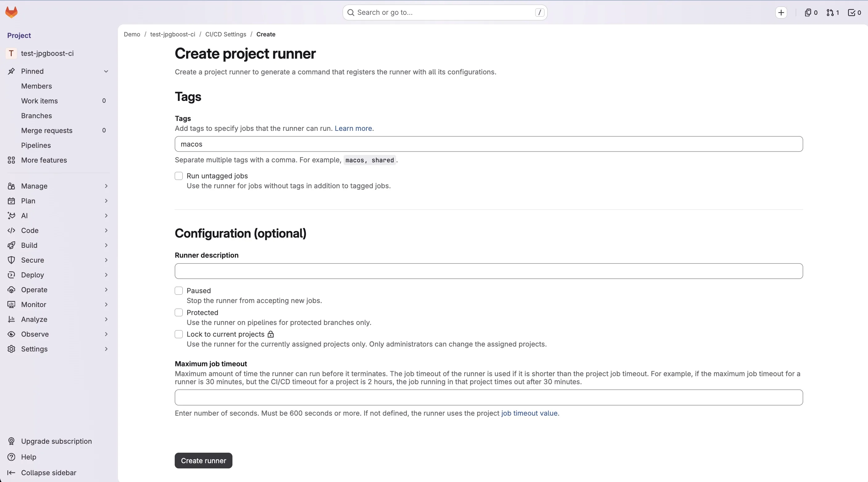The height and width of the screenshot is (482, 868).
Task: Go to test-jpgboost-ci breadcrumb
Action: (x=173, y=34)
